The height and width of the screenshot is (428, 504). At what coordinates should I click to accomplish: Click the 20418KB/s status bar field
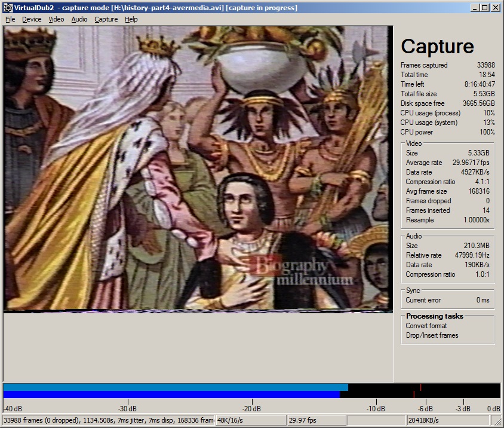(448, 420)
